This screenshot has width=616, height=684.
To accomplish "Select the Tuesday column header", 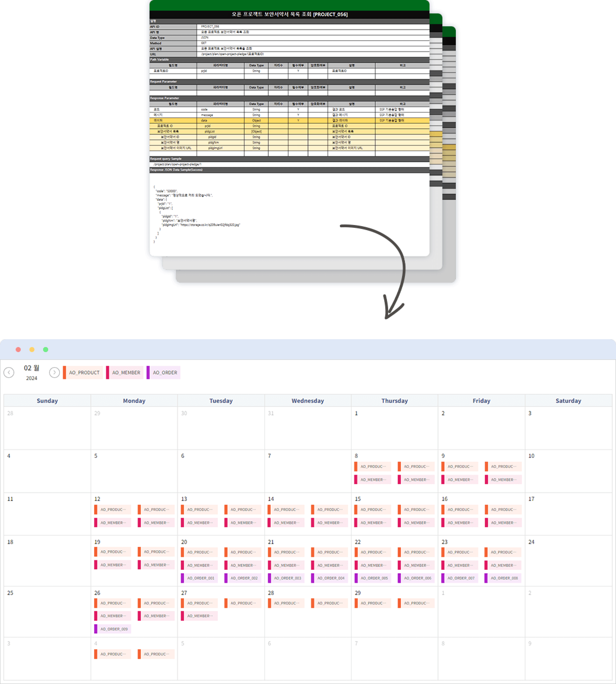I will 221,400.
